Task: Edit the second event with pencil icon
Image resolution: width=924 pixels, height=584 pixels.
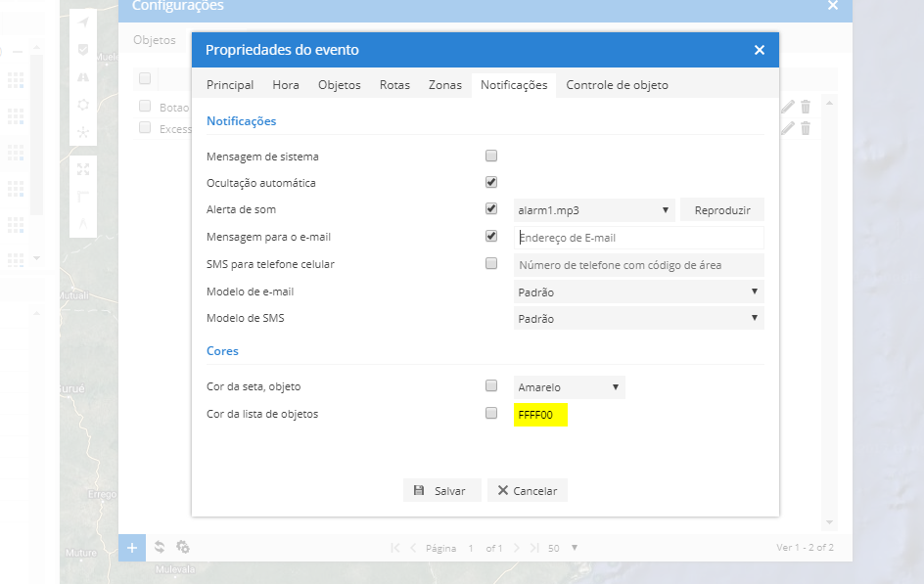Action: click(x=788, y=128)
